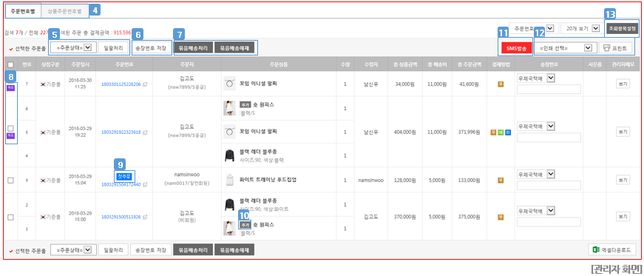Send SMS with the red SMS발송 button
The image size is (644, 276).
point(516,48)
